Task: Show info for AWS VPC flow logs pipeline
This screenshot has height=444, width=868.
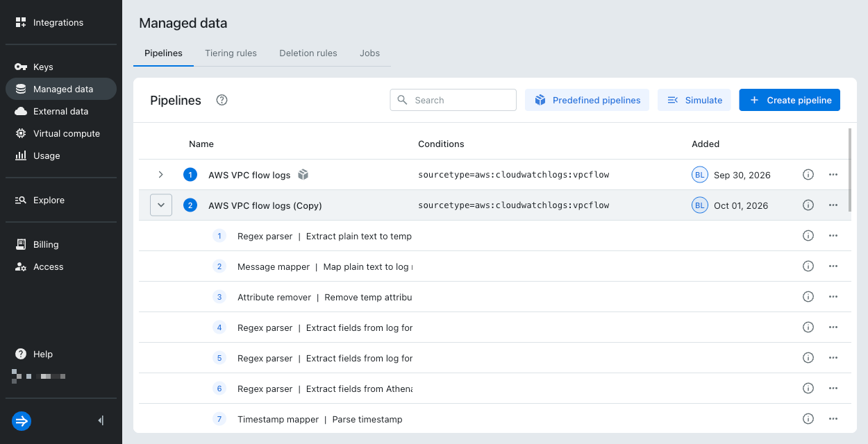Action: click(x=808, y=175)
